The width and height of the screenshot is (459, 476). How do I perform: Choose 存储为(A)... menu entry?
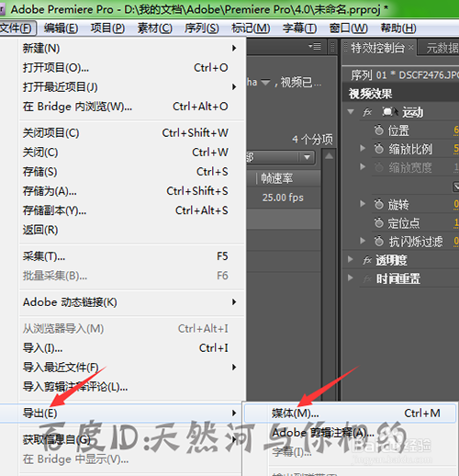[131, 191]
